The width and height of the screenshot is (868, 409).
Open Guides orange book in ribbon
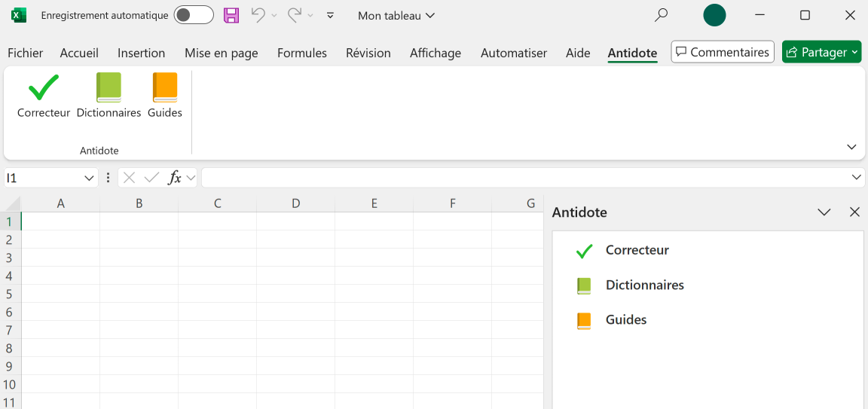pyautogui.click(x=164, y=88)
